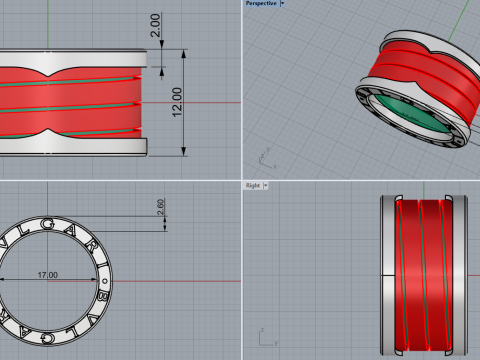Select the 2.60 thickness dimension text
This screenshot has height=360, width=480.
(160, 207)
